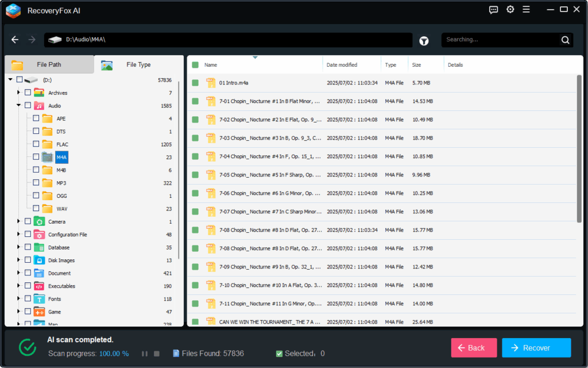Open the feedback chat icon in title bar
Image resolution: width=588 pixels, height=368 pixels.
point(493,10)
